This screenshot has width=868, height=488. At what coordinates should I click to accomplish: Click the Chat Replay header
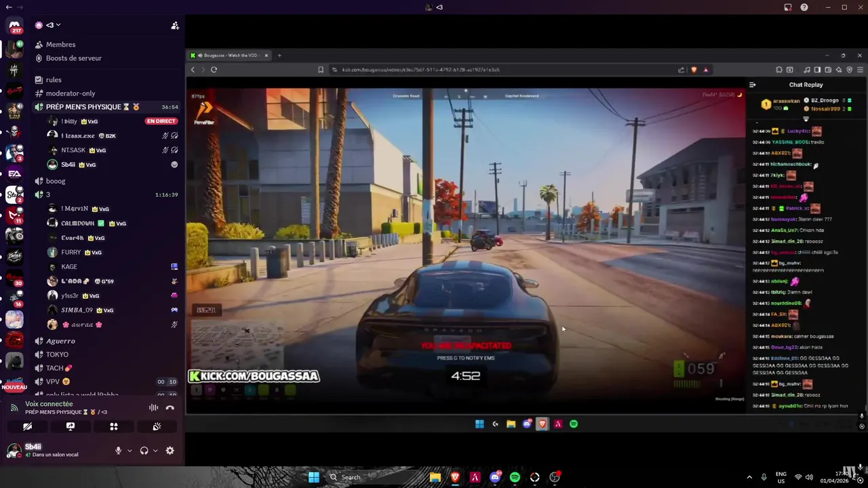806,85
